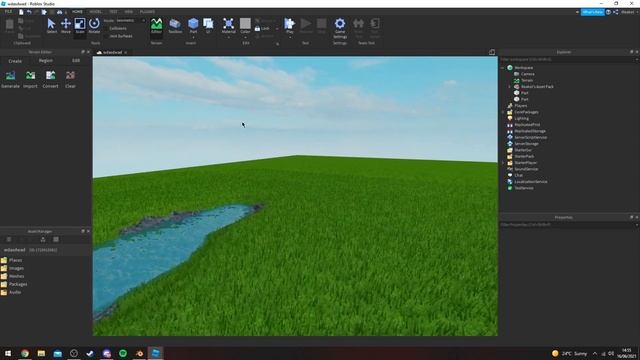The height and width of the screenshot is (360, 640).
Task: Open Chrome from the Windows taskbar
Action: 25,353
